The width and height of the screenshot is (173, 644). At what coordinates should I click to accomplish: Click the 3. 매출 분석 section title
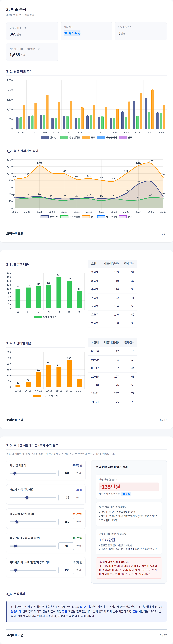click(16, 9)
